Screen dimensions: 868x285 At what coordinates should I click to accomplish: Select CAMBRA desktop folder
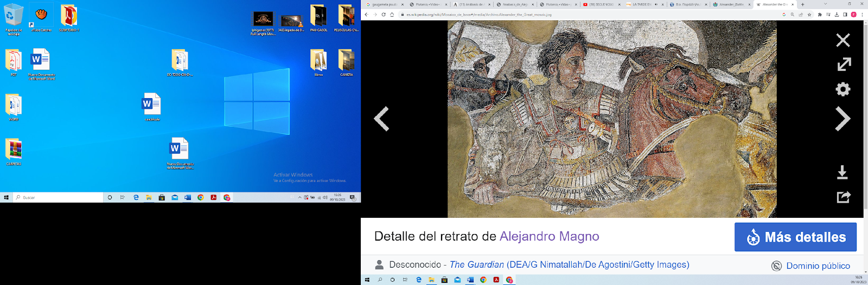click(346, 63)
